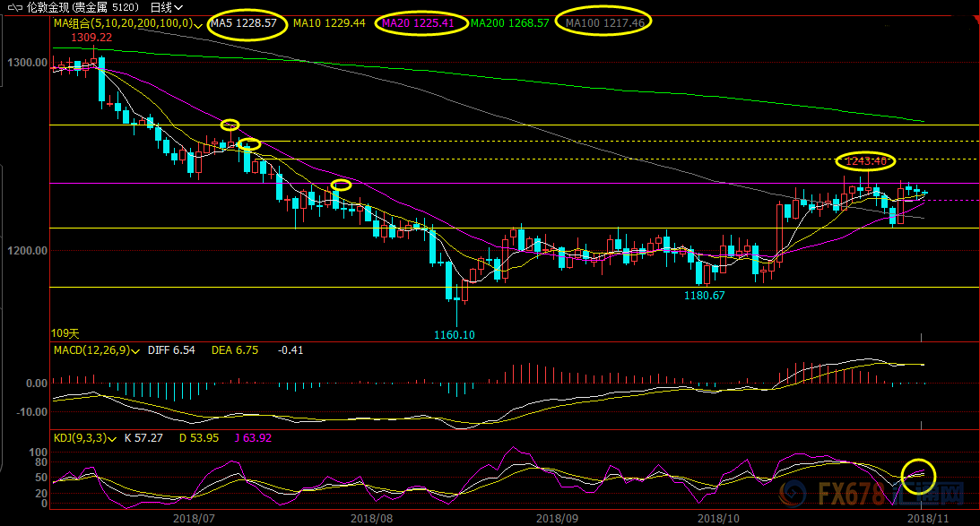The image size is (980, 526).
Task: Expand the MACD(12,26,9) indicator dropdown
Action: pos(134,351)
